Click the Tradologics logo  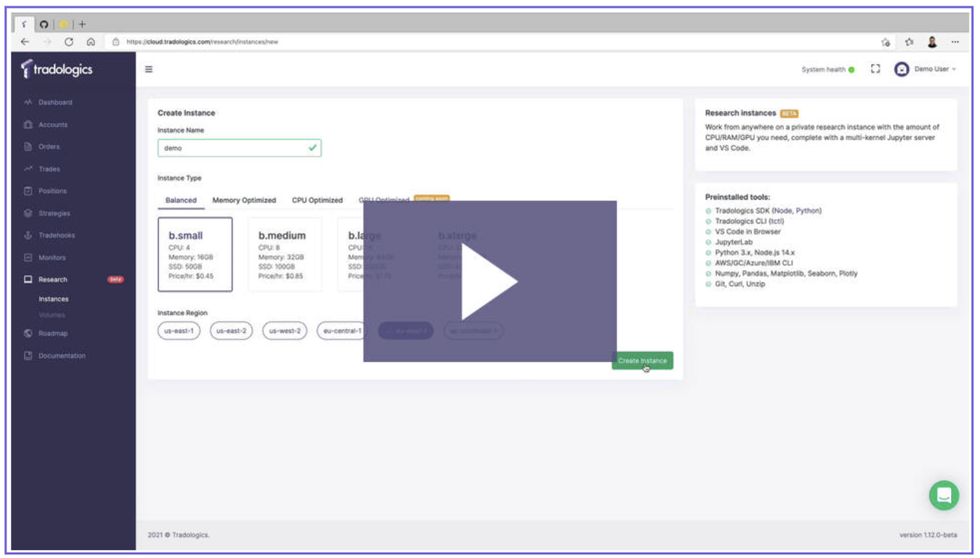click(57, 69)
